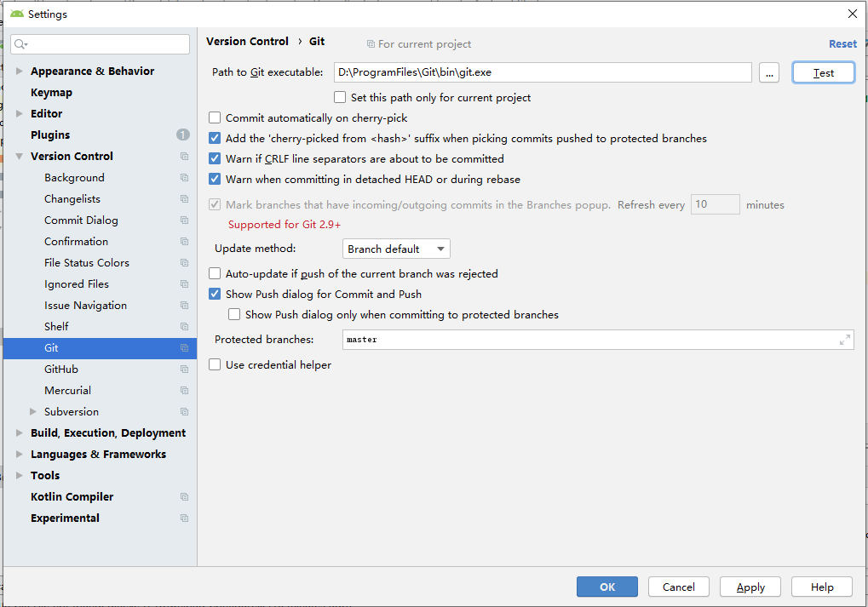Open the Update method dropdown
868x607 pixels.
coord(396,249)
